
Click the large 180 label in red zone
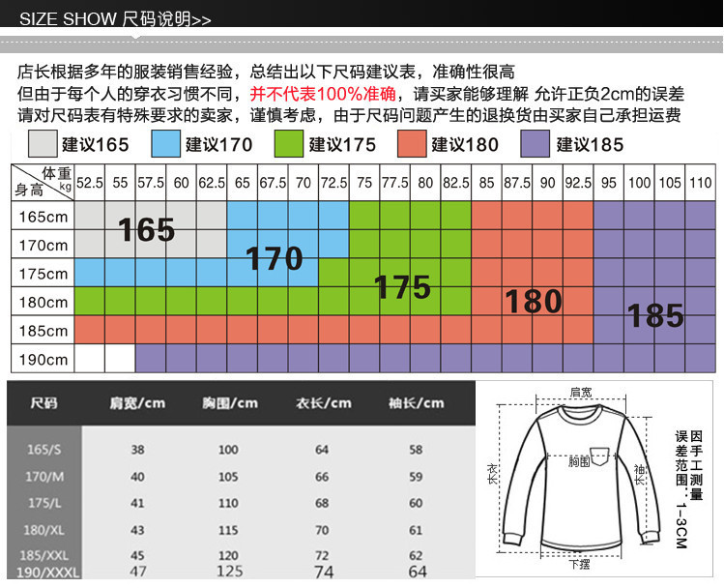coord(534,301)
